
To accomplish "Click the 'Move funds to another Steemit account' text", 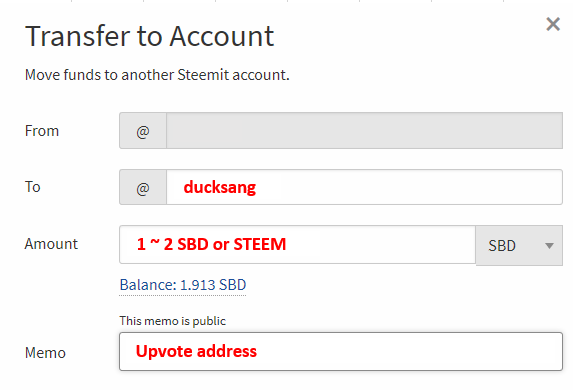I will click(157, 75).
